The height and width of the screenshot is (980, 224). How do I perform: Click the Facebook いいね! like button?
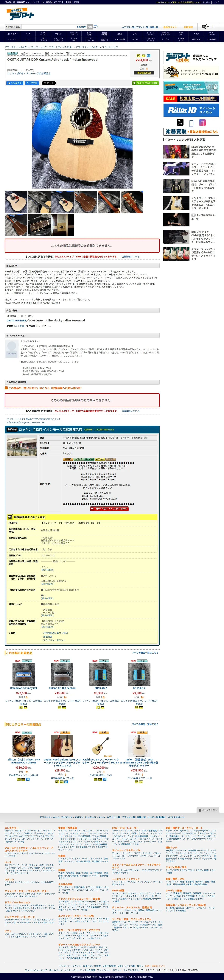[14, 83]
